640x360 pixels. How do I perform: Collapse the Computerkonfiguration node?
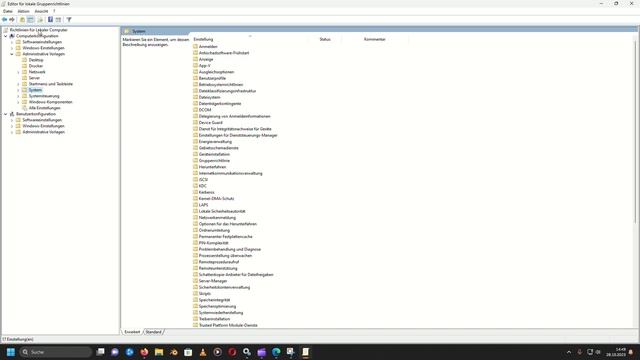(x=6, y=36)
